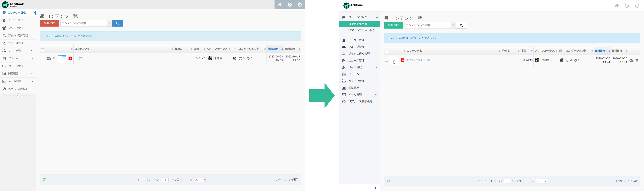Click the red trash icon in サンプル row
Viewport: 644px width, 191px height.
tap(54, 58)
